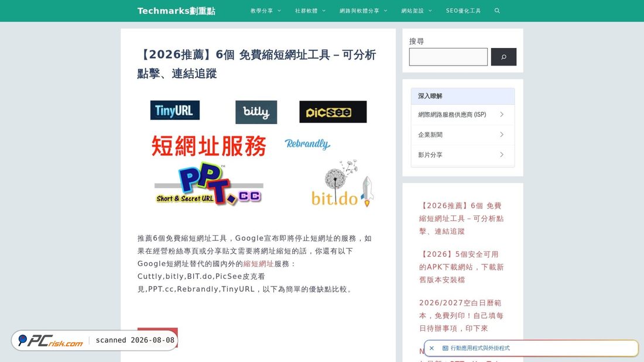Image resolution: width=644 pixels, height=362 pixels.
Task: Open the 教學分享 menu
Action: tap(262, 11)
